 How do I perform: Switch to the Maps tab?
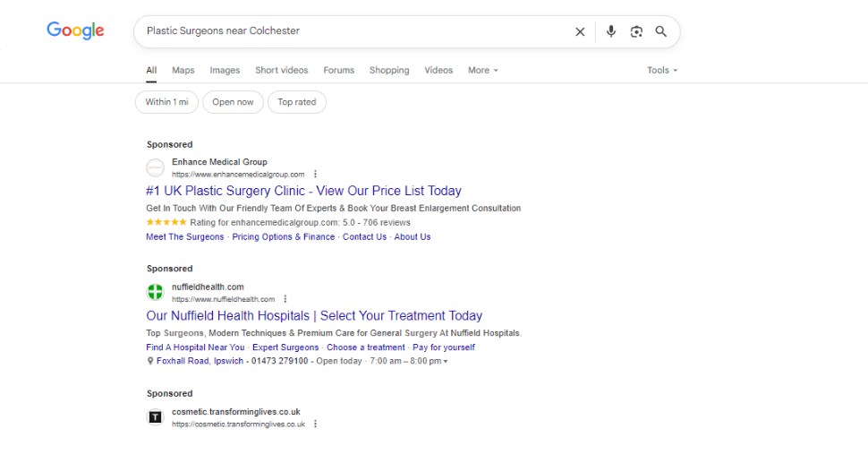(183, 71)
